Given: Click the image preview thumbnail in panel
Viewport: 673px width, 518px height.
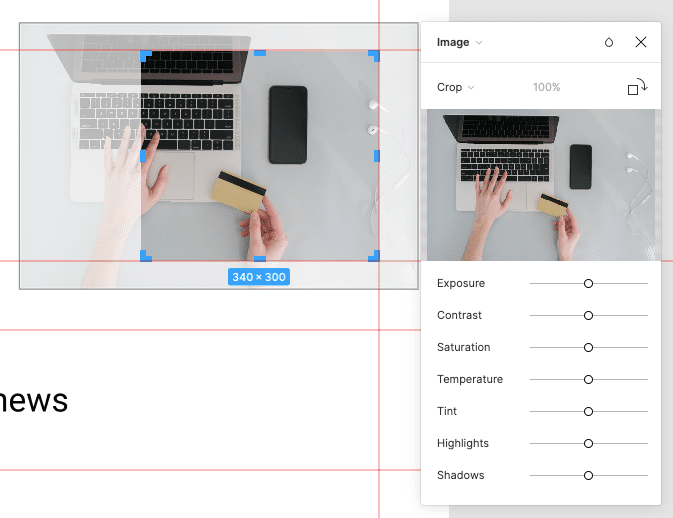Looking at the screenshot, I should [x=541, y=185].
